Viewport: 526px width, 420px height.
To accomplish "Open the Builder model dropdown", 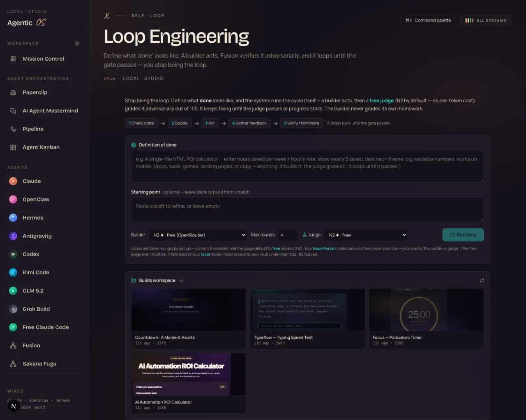I will [x=198, y=235].
